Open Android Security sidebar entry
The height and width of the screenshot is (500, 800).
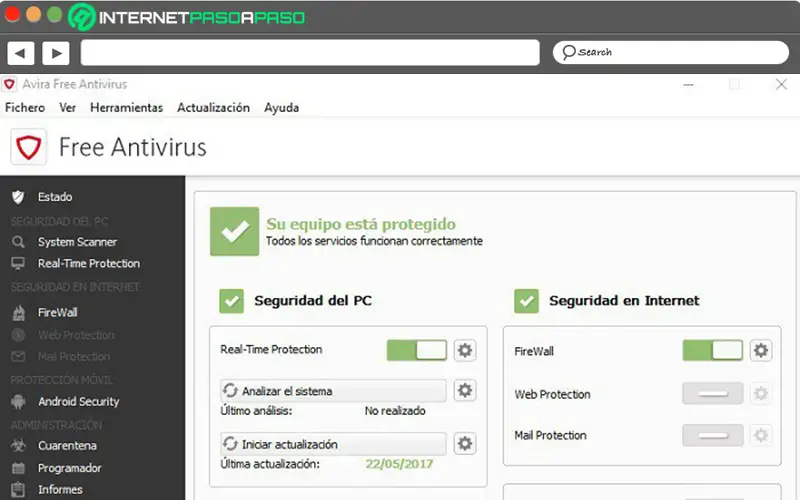coord(79,402)
